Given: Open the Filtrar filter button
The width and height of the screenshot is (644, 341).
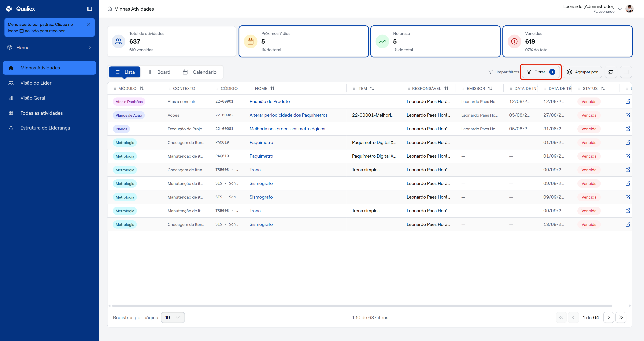Looking at the screenshot, I should click(x=541, y=72).
